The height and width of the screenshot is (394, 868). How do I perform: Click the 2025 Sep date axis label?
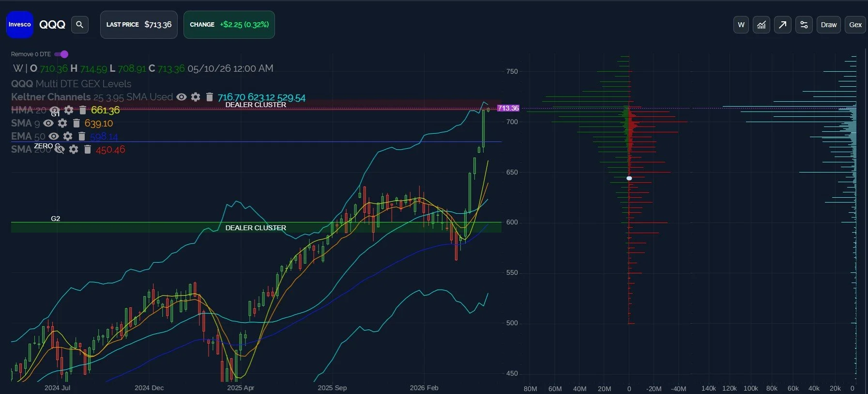click(x=332, y=388)
